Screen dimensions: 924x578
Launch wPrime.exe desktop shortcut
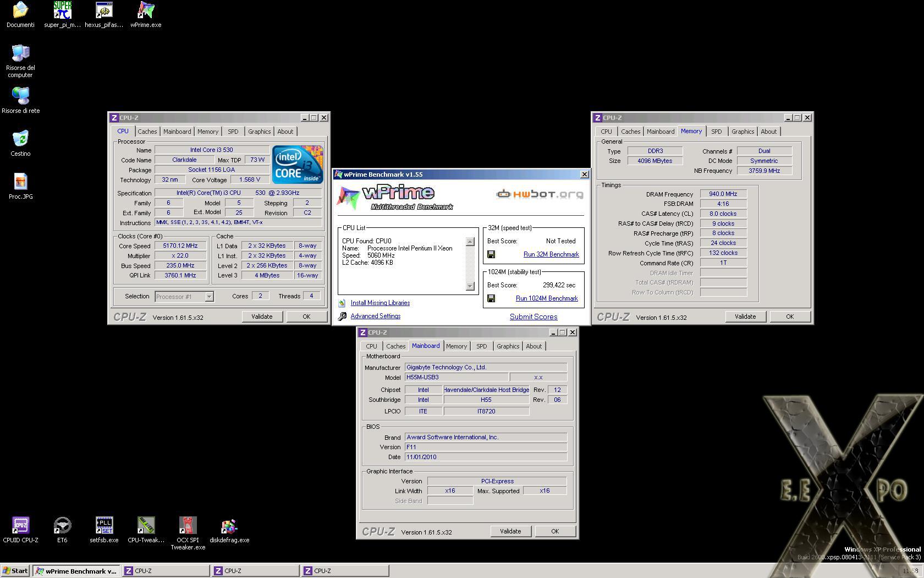146,10
